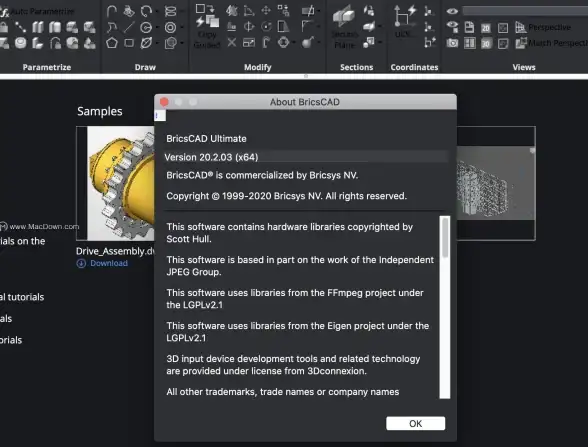Select the Donut concentric-circles tool

170,27
